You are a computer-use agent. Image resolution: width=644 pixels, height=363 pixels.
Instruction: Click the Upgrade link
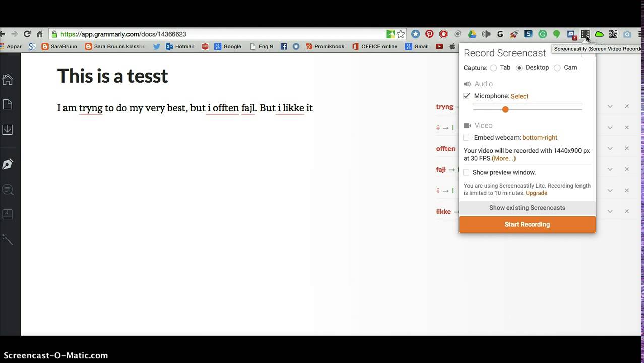pyautogui.click(x=536, y=193)
